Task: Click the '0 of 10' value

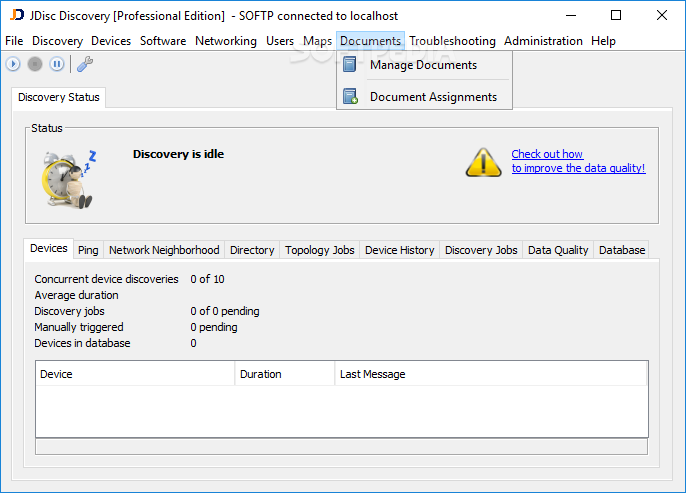Action: coord(207,279)
